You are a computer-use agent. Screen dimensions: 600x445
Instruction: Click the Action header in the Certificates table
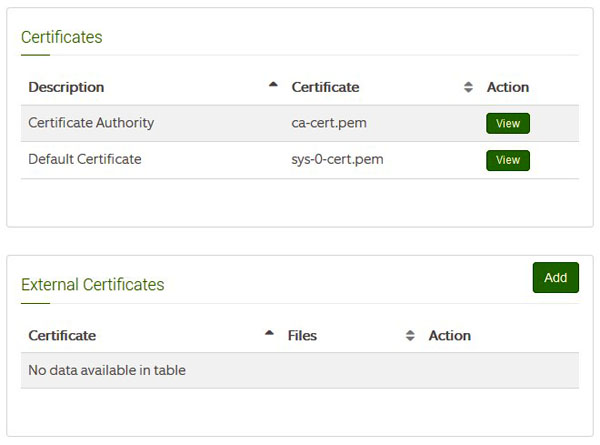pos(508,87)
